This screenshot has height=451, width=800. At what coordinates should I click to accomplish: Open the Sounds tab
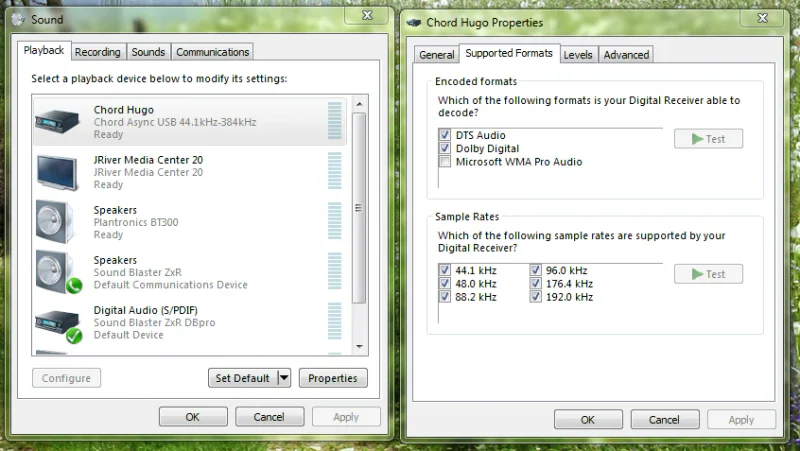click(148, 52)
